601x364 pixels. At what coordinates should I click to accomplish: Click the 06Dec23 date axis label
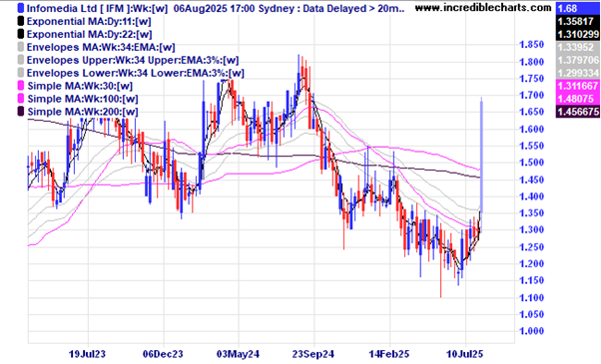pyautogui.click(x=163, y=354)
